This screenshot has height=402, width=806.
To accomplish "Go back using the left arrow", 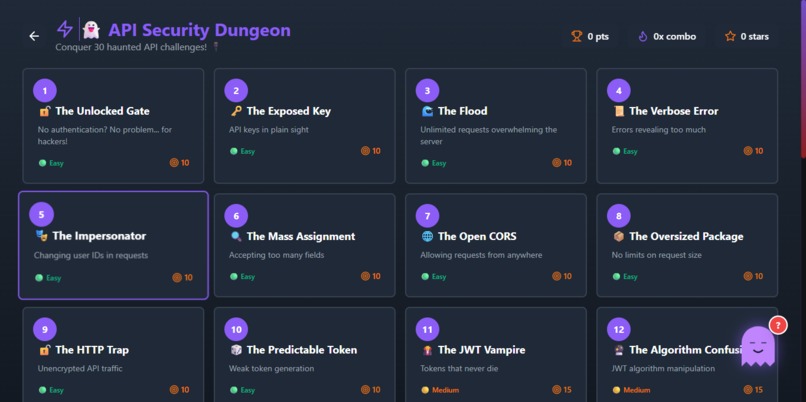I will click(x=34, y=36).
